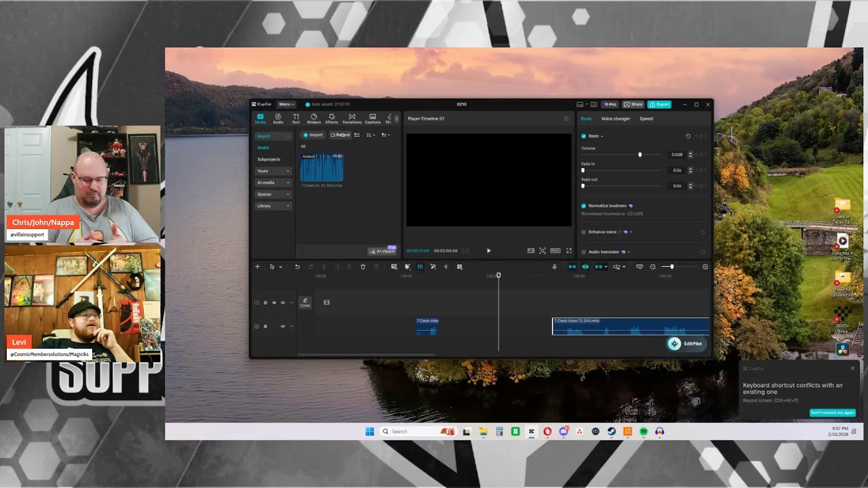This screenshot has height=488, width=868.
Task: Expand the Spaces sidebar section
Action: [x=273, y=194]
